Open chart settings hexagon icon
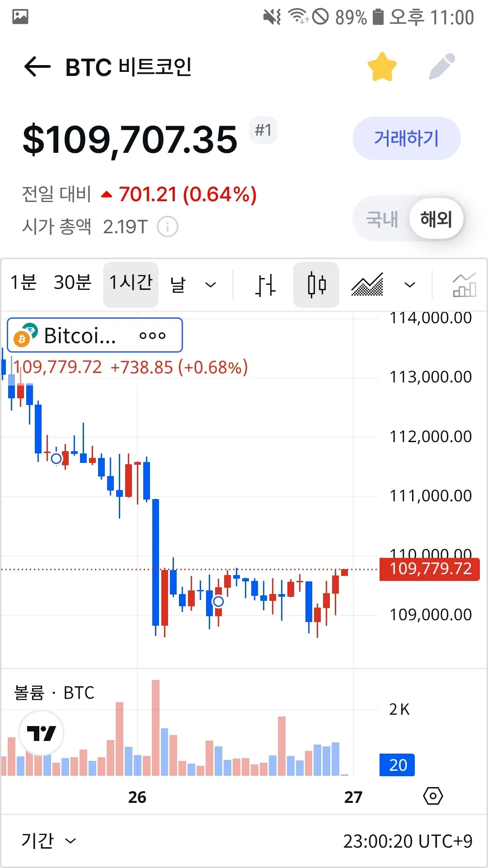Image resolution: width=488 pixels, height=868 pixels. tap(433, 796)
